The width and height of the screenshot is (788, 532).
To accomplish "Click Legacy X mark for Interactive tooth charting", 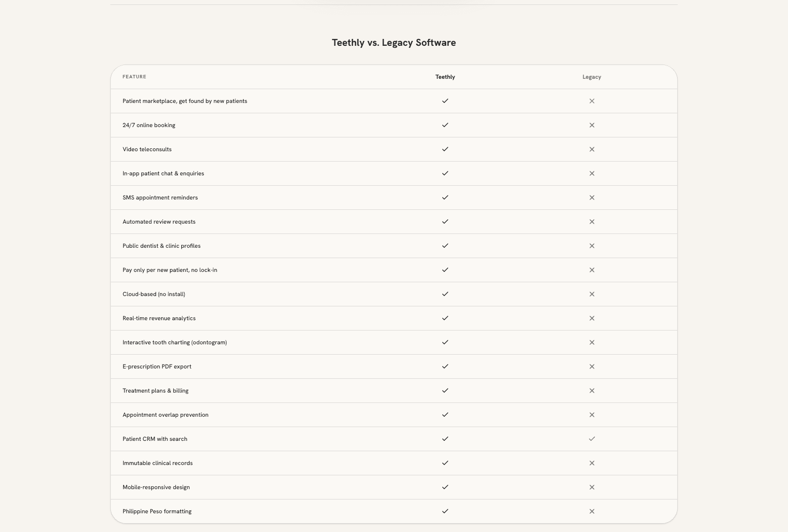I will (x=592, y=342).
